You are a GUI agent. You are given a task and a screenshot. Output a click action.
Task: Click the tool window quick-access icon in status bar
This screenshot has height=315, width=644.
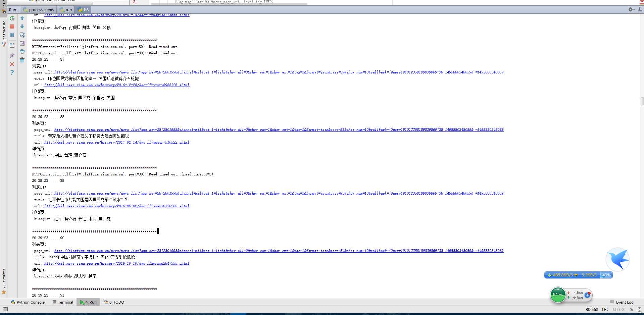coord(5,310)
